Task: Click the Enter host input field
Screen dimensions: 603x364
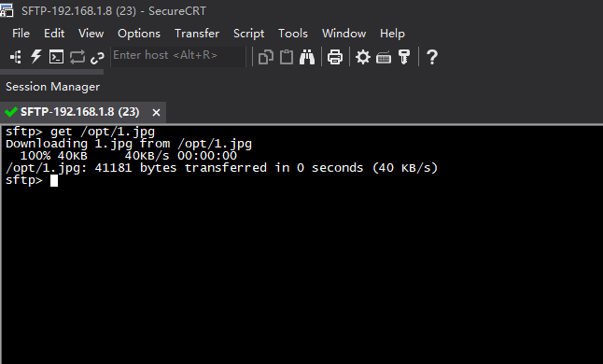Action: (x=178, y=57)
